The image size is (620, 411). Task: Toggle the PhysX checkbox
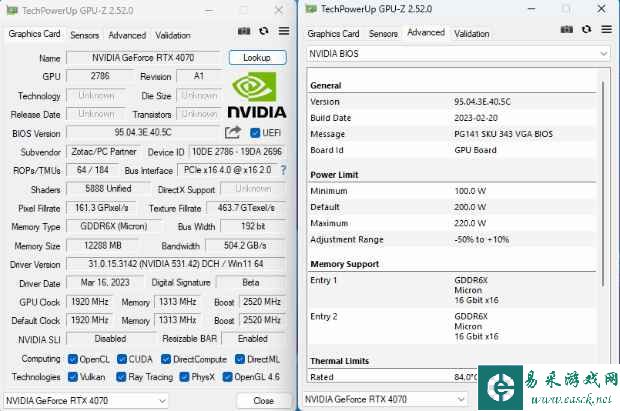point(184,377)
